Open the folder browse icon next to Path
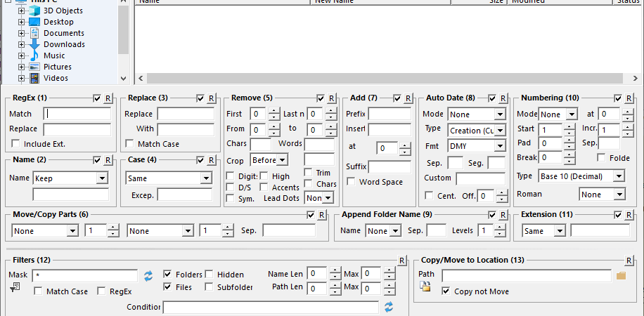 [x=621, y=276]
